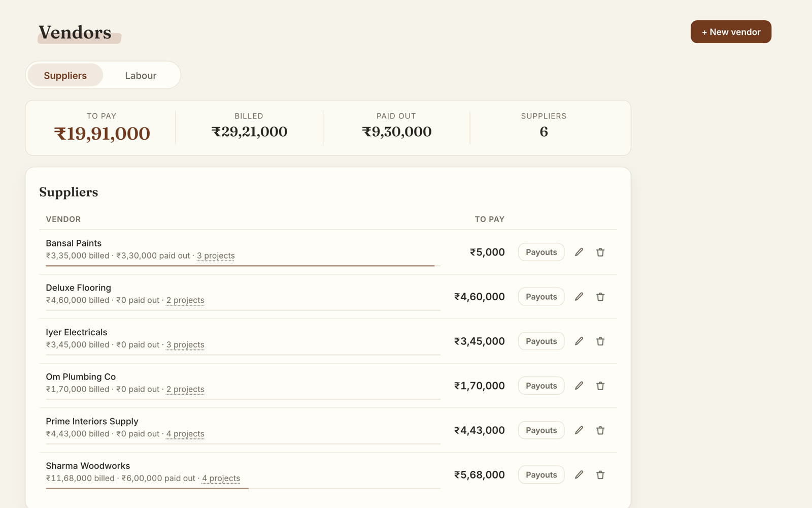The height and width of the screenshot is (508, 812).
Task: Open Payouts for Iyer Electricals
Action: pyautogui.click(x=541, y=341)
